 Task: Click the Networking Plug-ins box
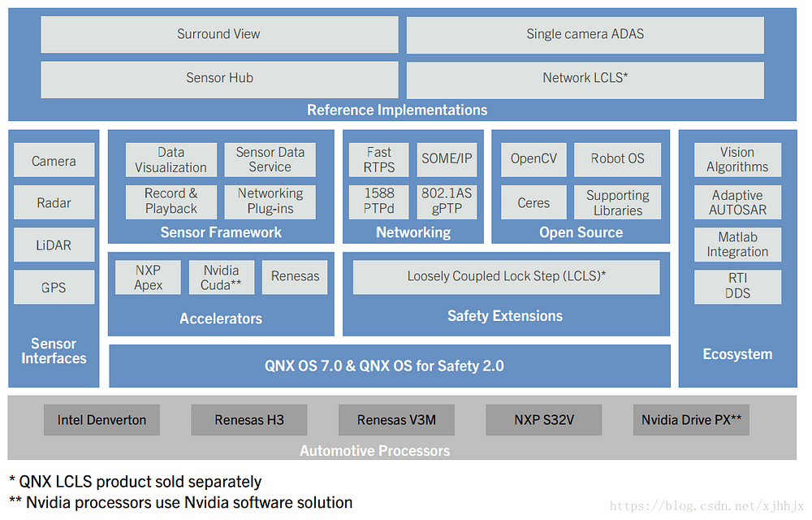tap(270, 201)
